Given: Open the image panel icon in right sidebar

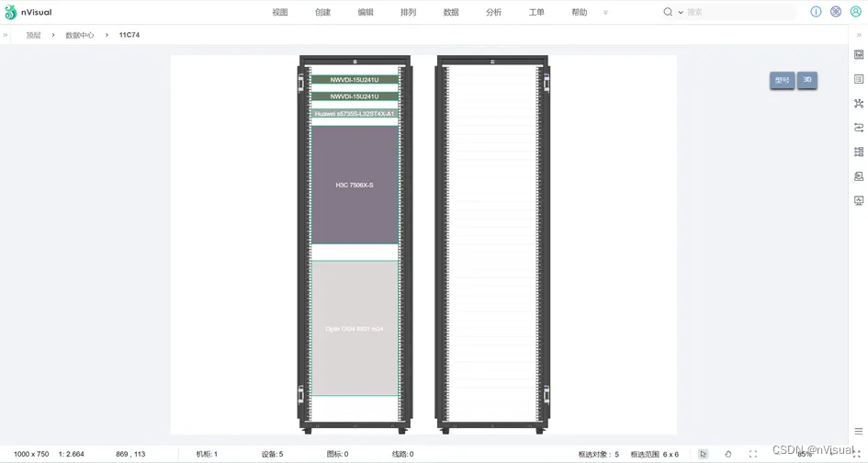Looking at the screenshot, I should (x=859, y=54).
